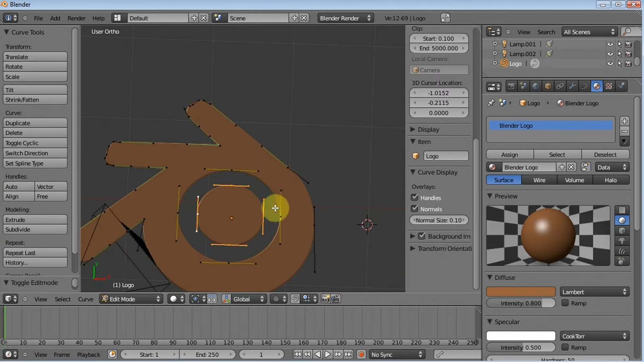Open the Lambert diffuse shader dropdown

pyautogui.click(x=594, y=292)
